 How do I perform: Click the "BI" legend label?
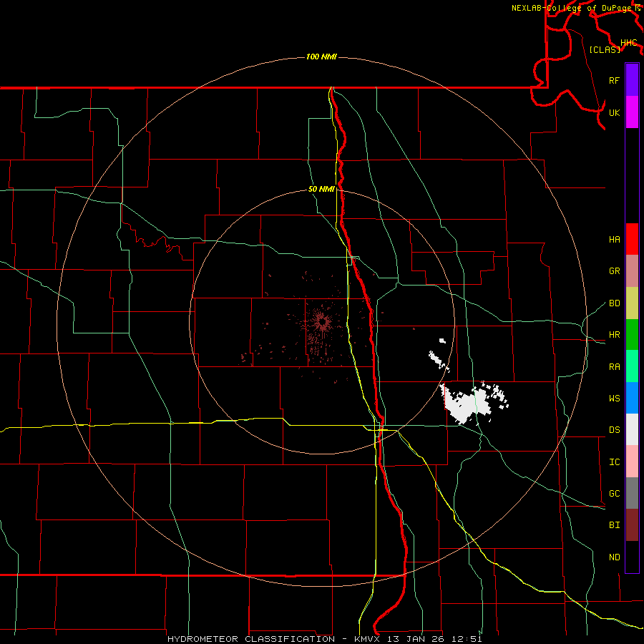click(614, 525)
